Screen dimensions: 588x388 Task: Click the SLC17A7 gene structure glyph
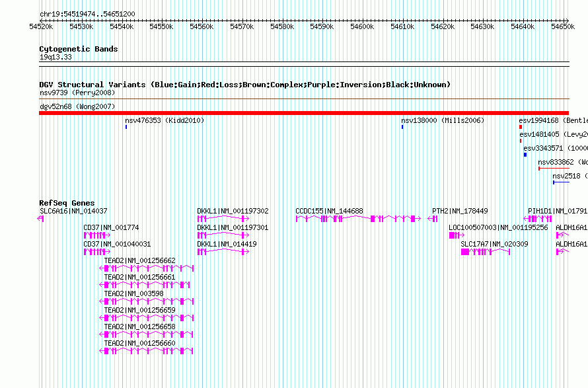coord(486,252)
